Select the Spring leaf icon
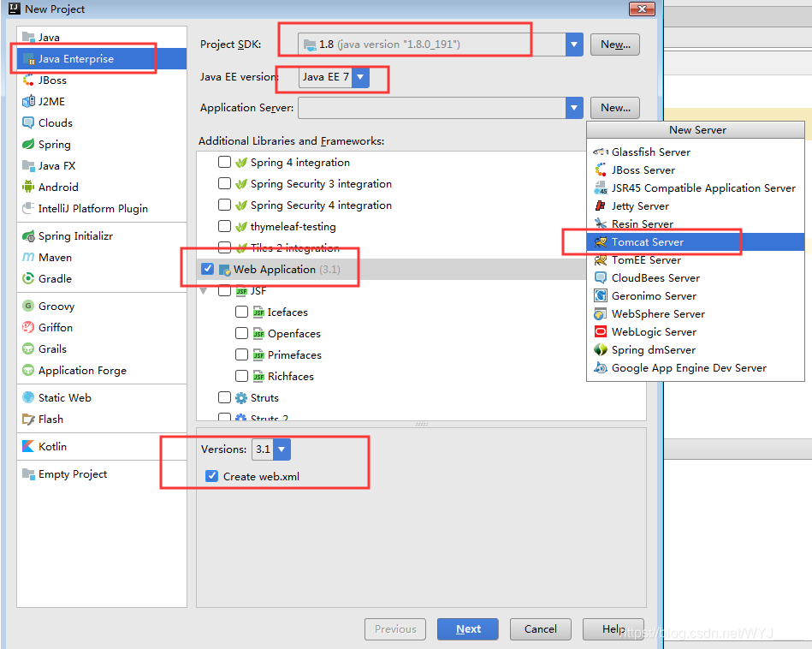 coord(28,144)
